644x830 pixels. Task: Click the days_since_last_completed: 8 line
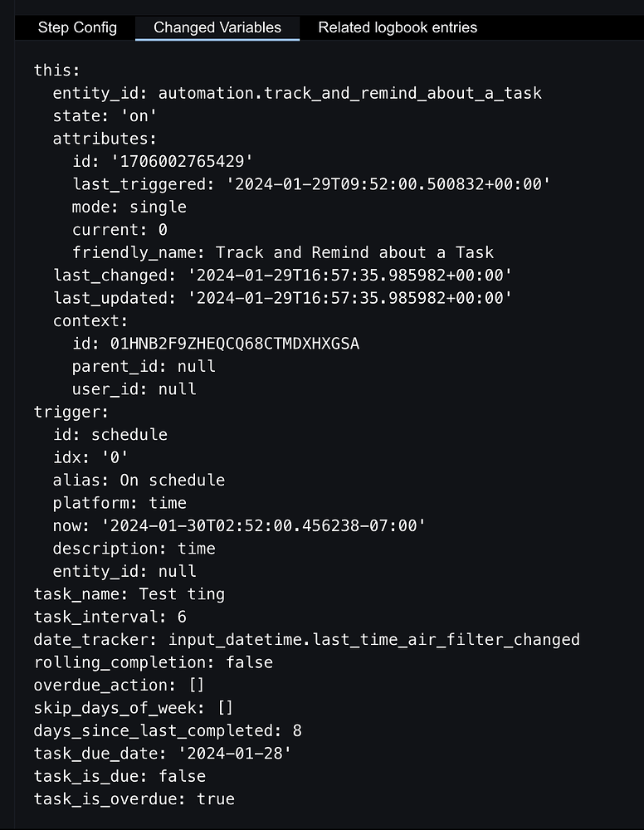pos(168,730)
